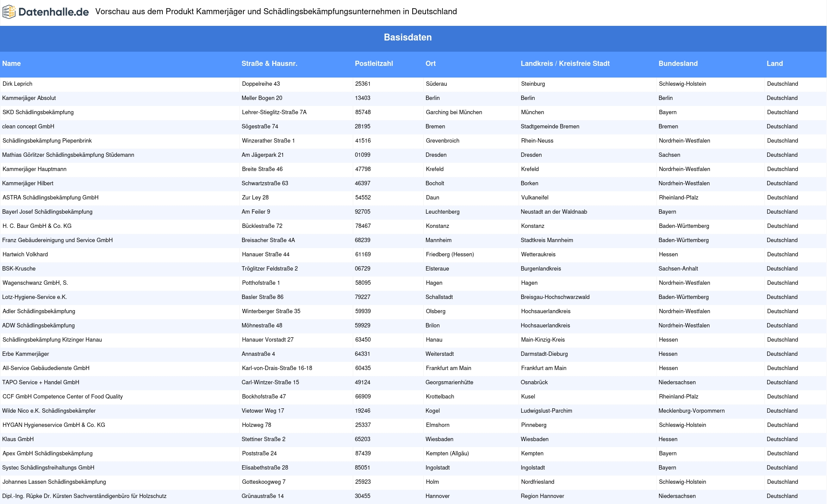This screenshot has height=504, width=827.
Task: Click postal code 30455
Action: [x=363, y=496]
